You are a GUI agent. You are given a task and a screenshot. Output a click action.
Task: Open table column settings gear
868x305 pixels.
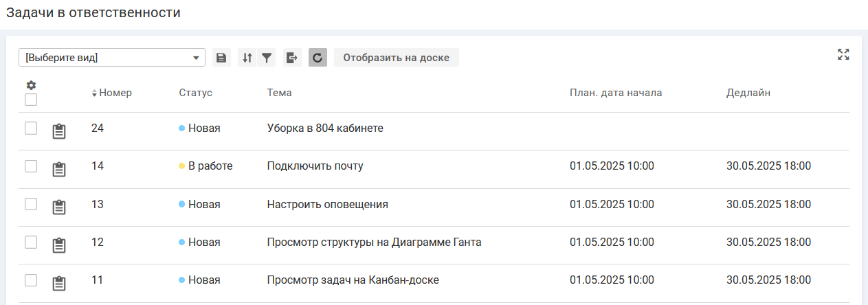point(31,85)
